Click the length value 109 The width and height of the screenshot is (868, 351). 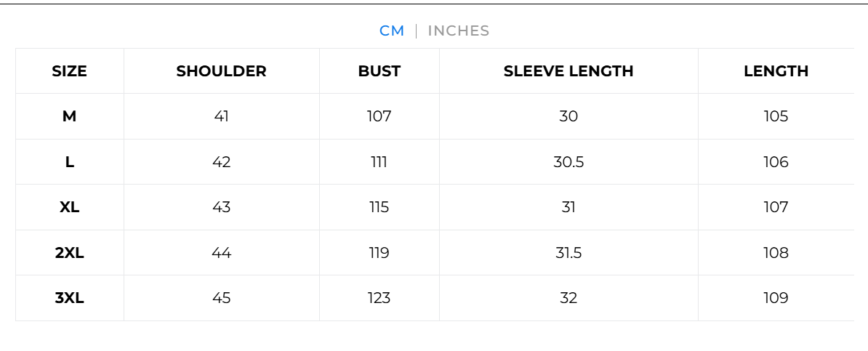point(776,298)
